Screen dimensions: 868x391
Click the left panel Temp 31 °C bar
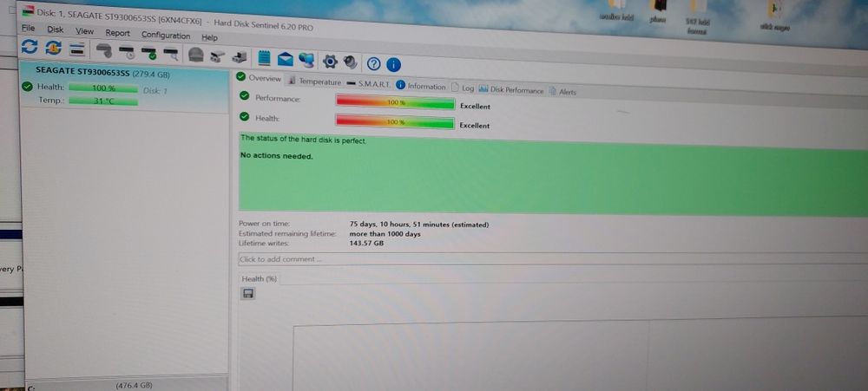[103, 101]
